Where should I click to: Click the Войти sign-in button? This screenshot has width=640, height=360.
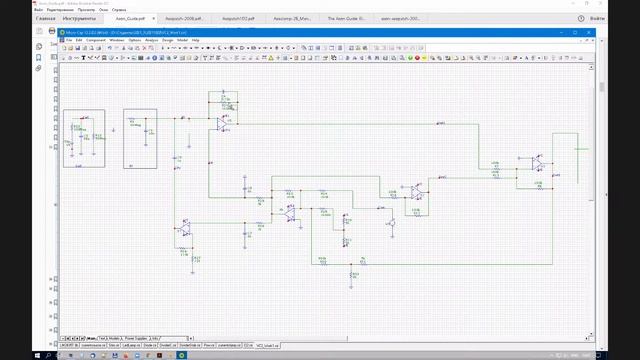597,18
